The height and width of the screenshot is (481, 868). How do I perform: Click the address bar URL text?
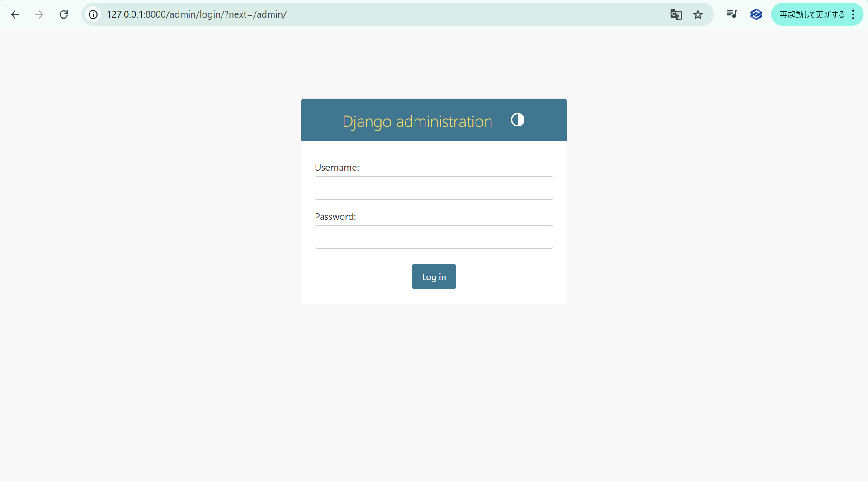pos(197,14)
